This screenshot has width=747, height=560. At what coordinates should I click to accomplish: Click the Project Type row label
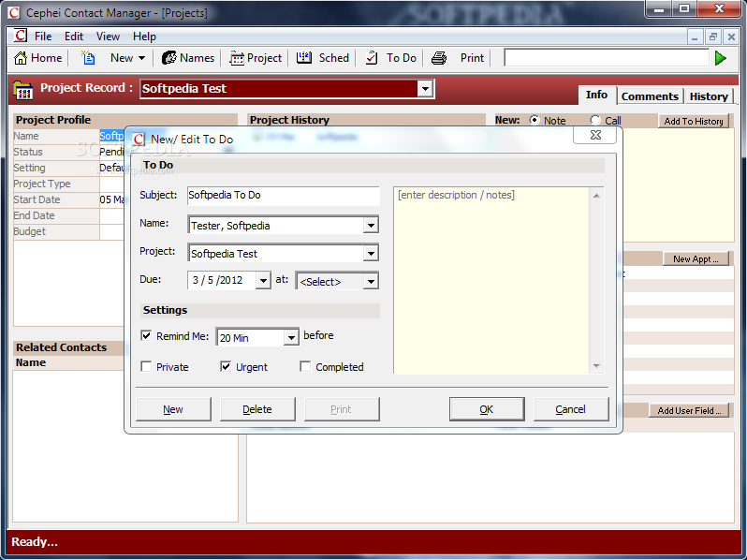point(42,184)
